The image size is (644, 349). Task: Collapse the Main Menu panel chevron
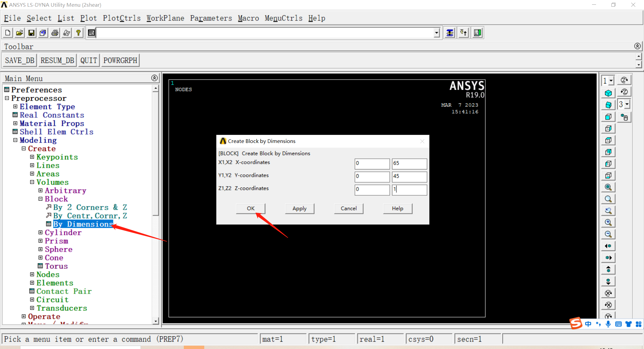[x=154, y=78]
